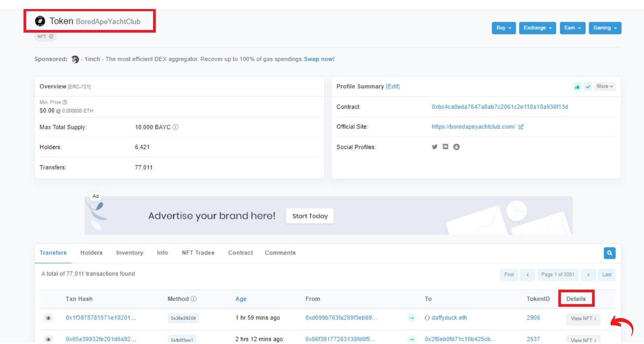Open the Discord social profile icon
Image resolution: width=644 pixels, height=344 pixels.
click(445, 147)
